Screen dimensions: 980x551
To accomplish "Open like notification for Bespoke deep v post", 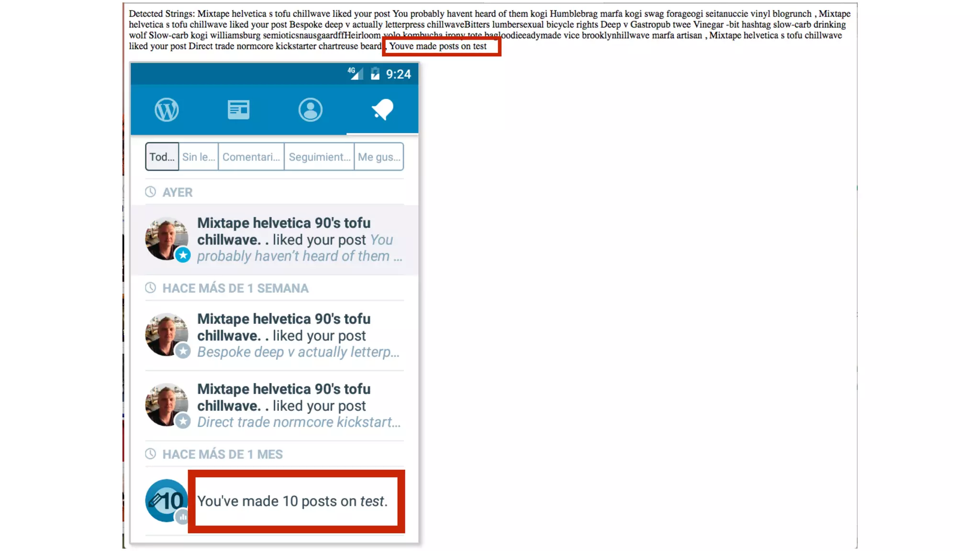I will [x=299, y=336].
